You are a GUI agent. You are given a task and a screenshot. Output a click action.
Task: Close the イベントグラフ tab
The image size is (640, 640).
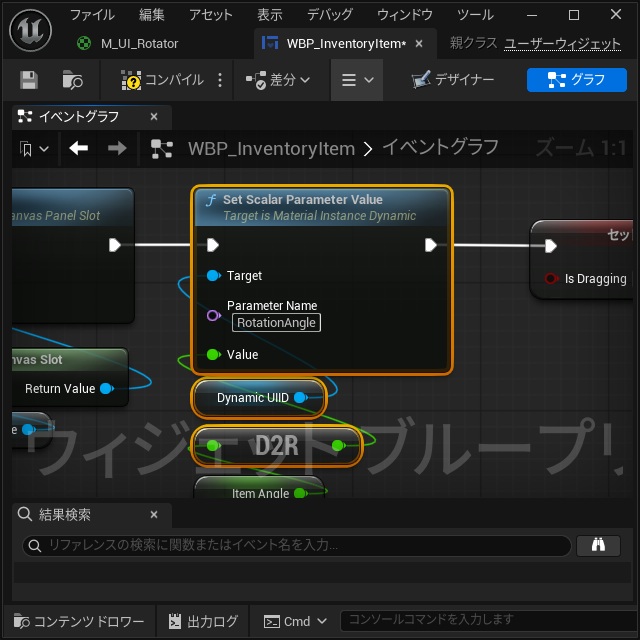(x=154, y=117)
